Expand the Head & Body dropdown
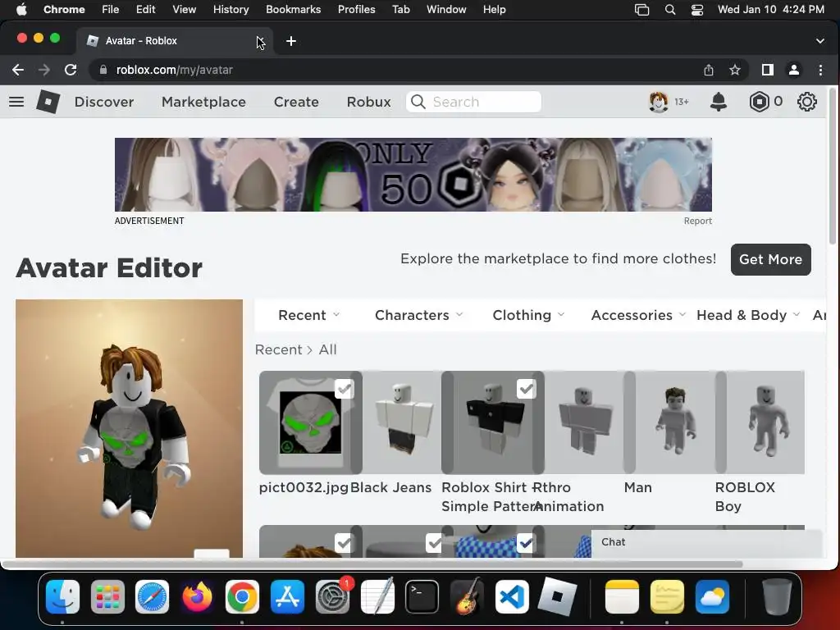This screenshot has width=840, height=630. [x=748, y=315]
